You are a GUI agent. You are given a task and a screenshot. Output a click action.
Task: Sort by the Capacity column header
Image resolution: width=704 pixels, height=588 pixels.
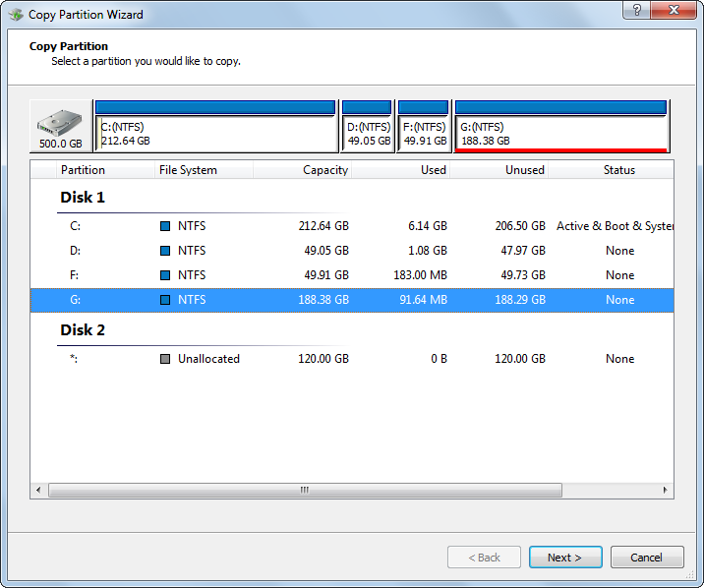(302, 170)
